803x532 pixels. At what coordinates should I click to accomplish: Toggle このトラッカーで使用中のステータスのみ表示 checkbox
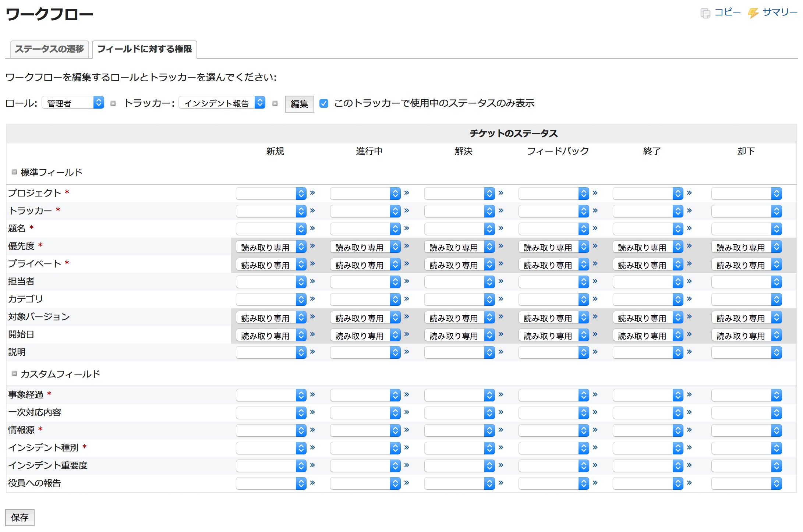324,103
